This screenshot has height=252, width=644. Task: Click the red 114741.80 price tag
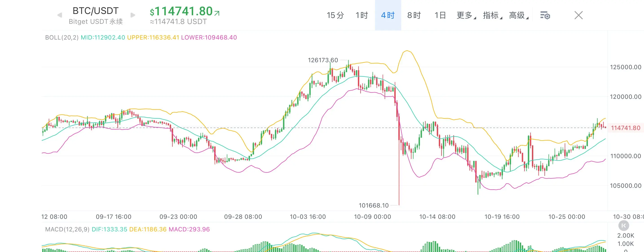coord(626,128)
